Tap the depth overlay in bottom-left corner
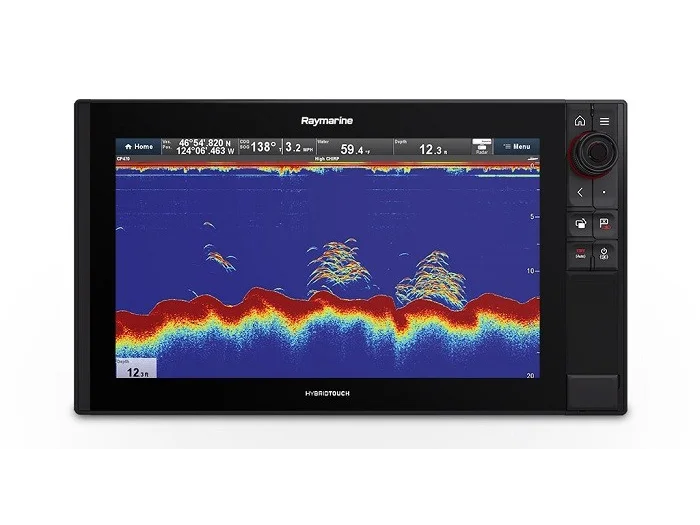This screenshot has height=525, width=700. pyautogui.click(x=137, y=368)
